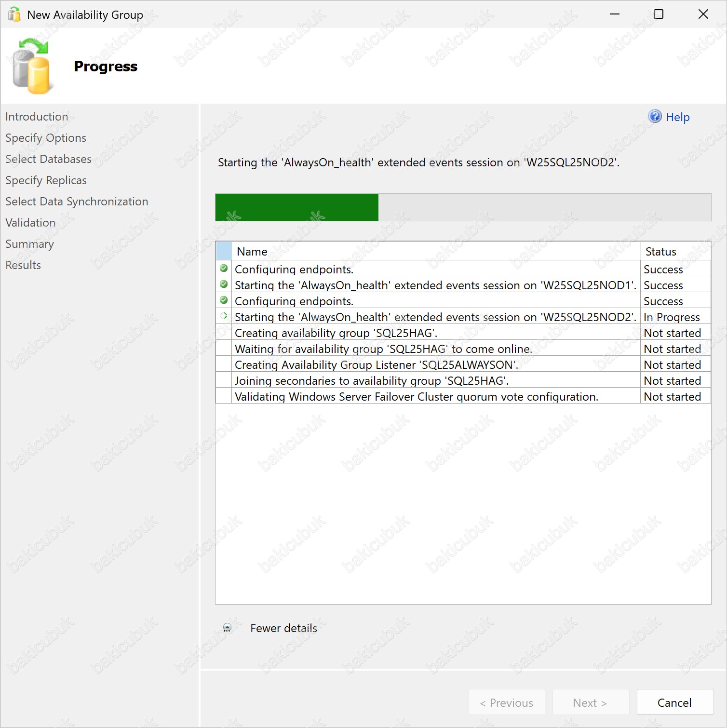This screenshot has width=727, height=728.
Task: Click the Status column header
Action: coord(660,252)
